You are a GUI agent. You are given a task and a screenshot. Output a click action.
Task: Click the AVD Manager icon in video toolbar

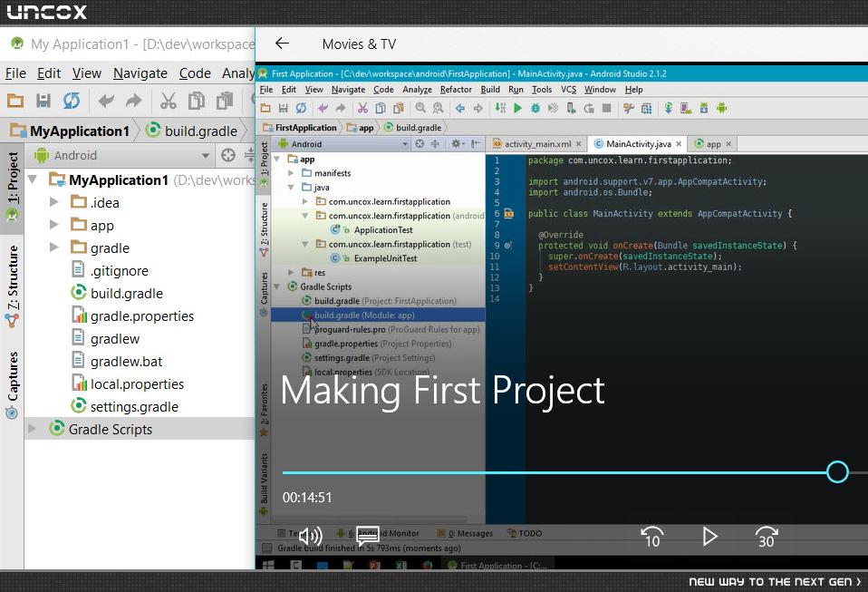click(x=686, y=108)
